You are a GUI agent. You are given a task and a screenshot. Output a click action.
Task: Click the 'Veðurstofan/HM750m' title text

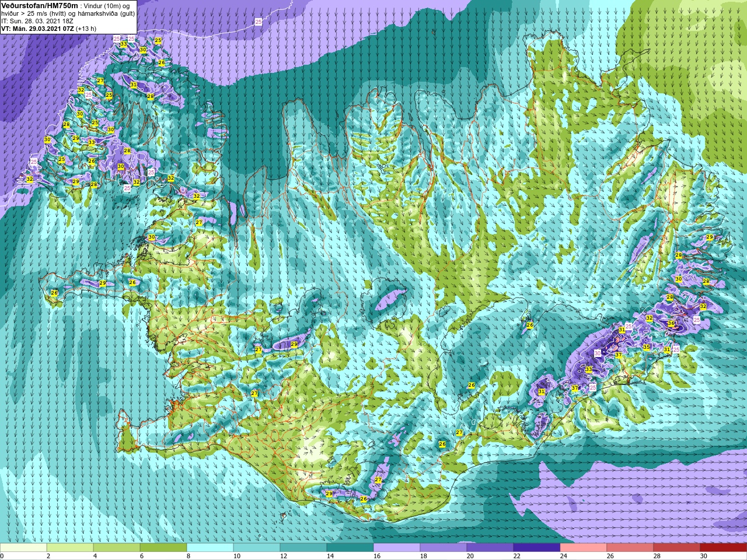[40, 5]
